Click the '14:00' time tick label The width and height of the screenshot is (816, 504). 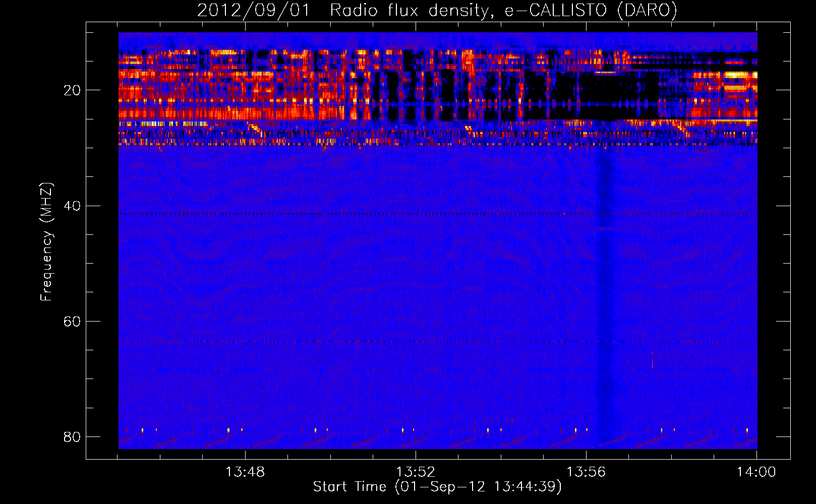(x=756, y=472)
